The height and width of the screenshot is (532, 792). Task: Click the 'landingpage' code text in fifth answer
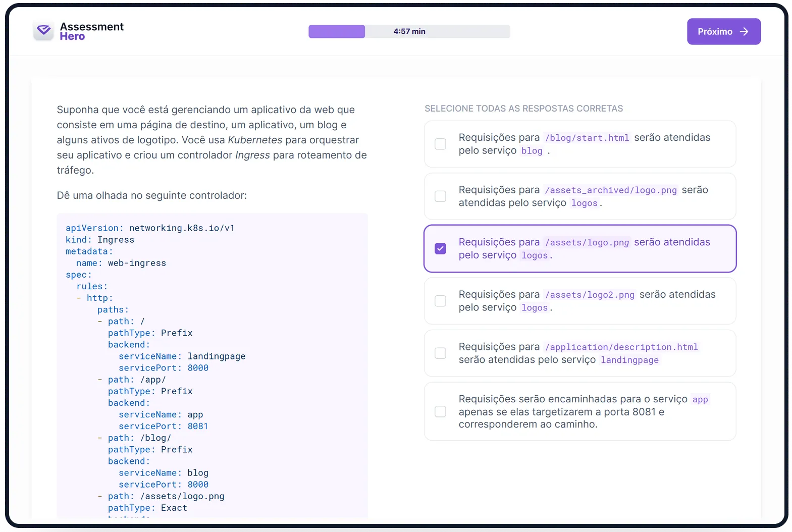click(x=629, y=360)
